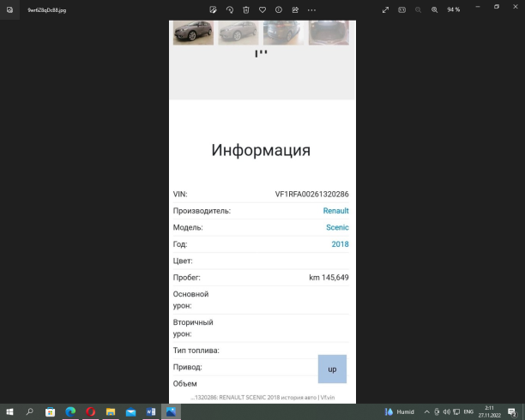Open Microsoft Edge from the taskbar
The image size is (525, 420).
70,411
